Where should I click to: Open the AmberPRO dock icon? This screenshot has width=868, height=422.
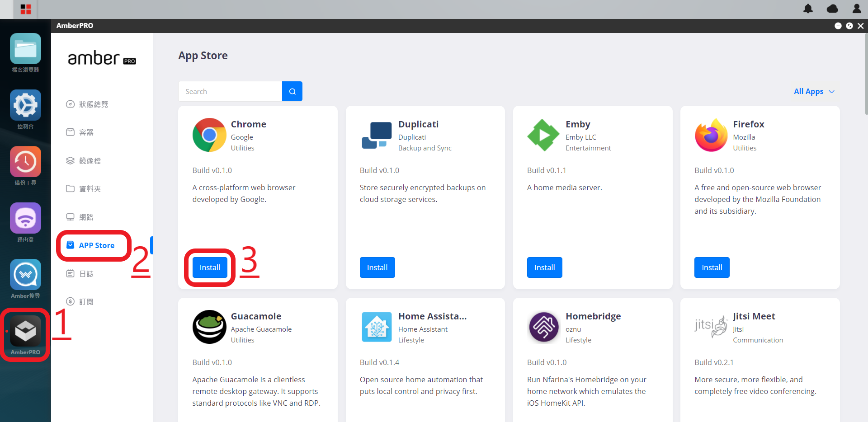(x=25, y=331)
